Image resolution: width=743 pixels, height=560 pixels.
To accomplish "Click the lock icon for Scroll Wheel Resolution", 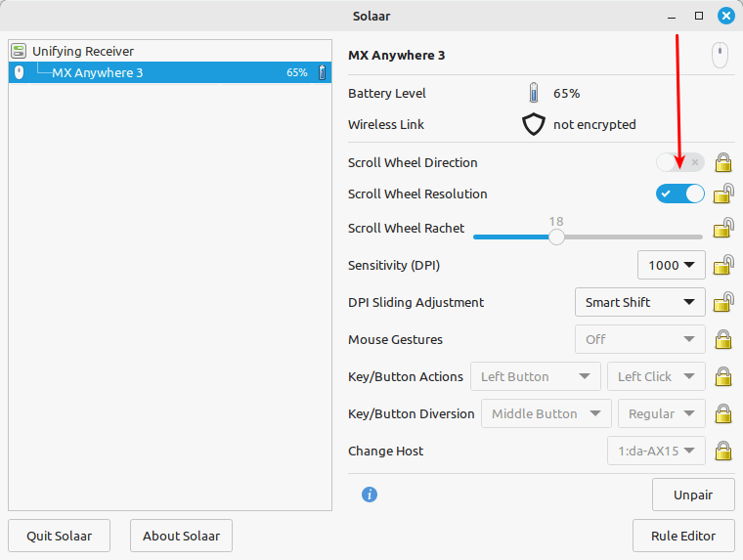I will click(723, 194).
